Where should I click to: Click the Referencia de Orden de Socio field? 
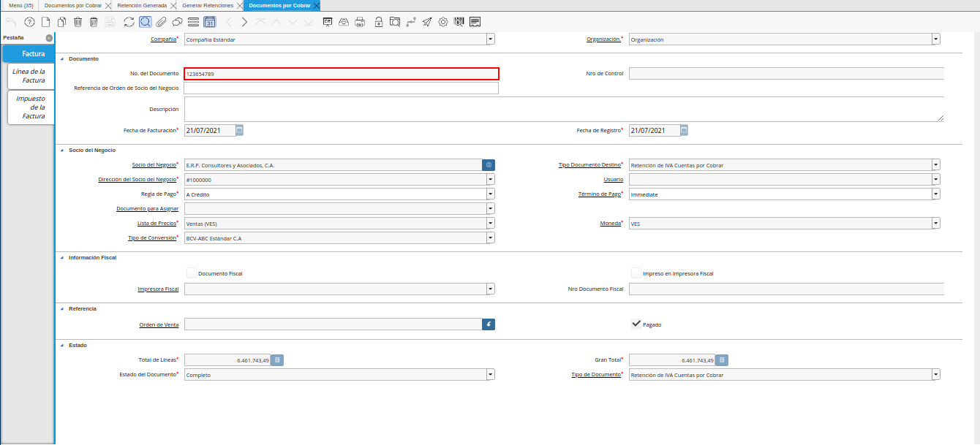(x=342, y=88)
